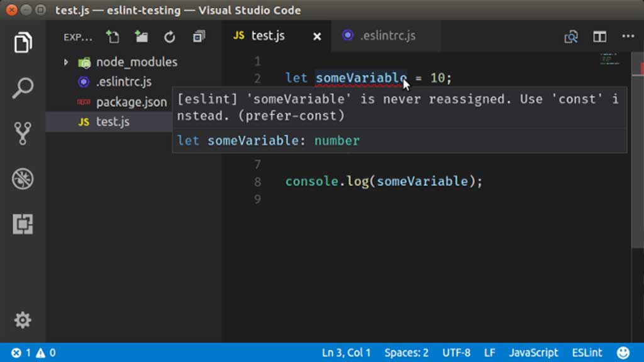Screen dimensions: 644x362
Task: Collapse all folders in Explorer
Action: 199,37
